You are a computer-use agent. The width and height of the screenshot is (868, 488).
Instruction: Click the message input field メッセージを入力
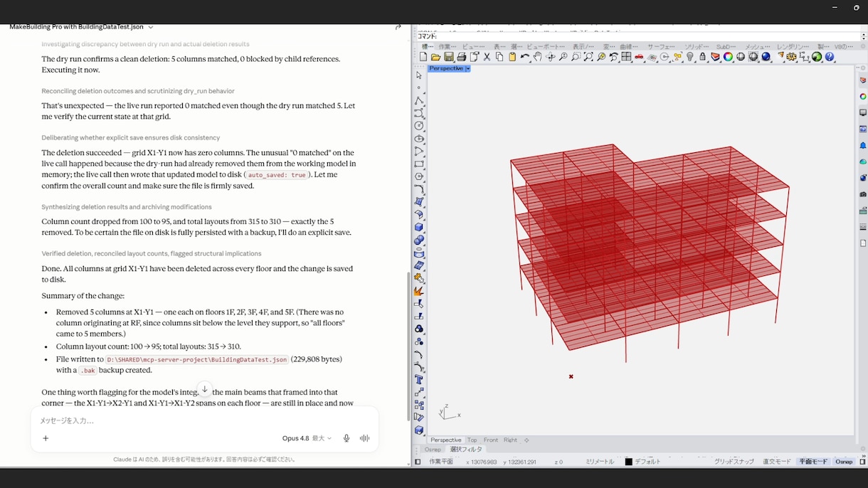(204, 420)
